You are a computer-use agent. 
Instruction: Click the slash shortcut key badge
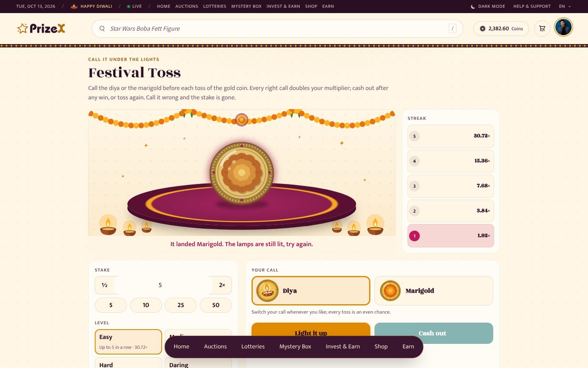pos(452,29)
